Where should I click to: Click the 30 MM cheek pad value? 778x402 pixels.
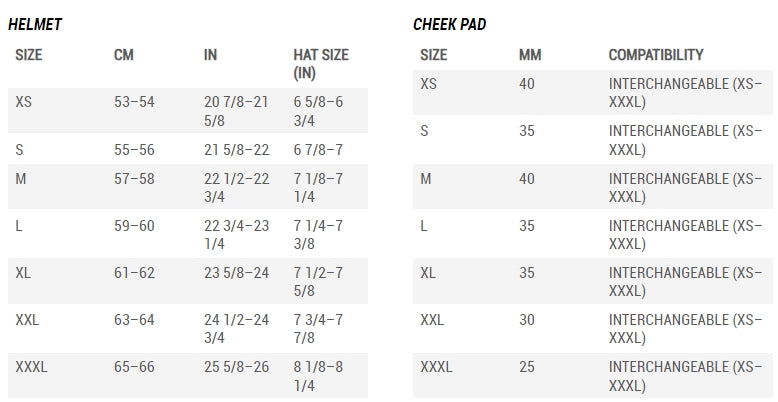(527, 320)
